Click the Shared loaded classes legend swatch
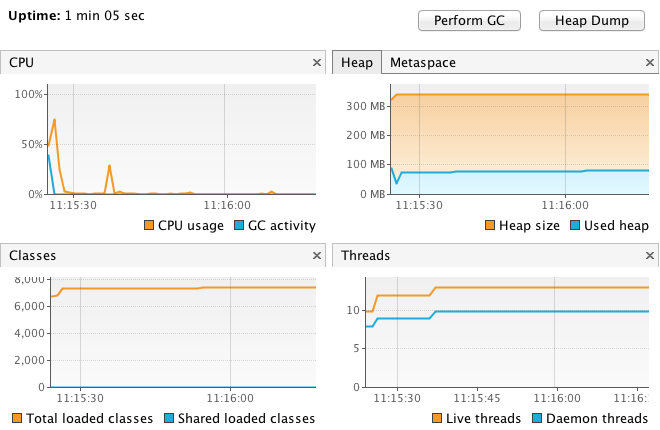The height and width of the screenshot is (430, 660). 169,418
